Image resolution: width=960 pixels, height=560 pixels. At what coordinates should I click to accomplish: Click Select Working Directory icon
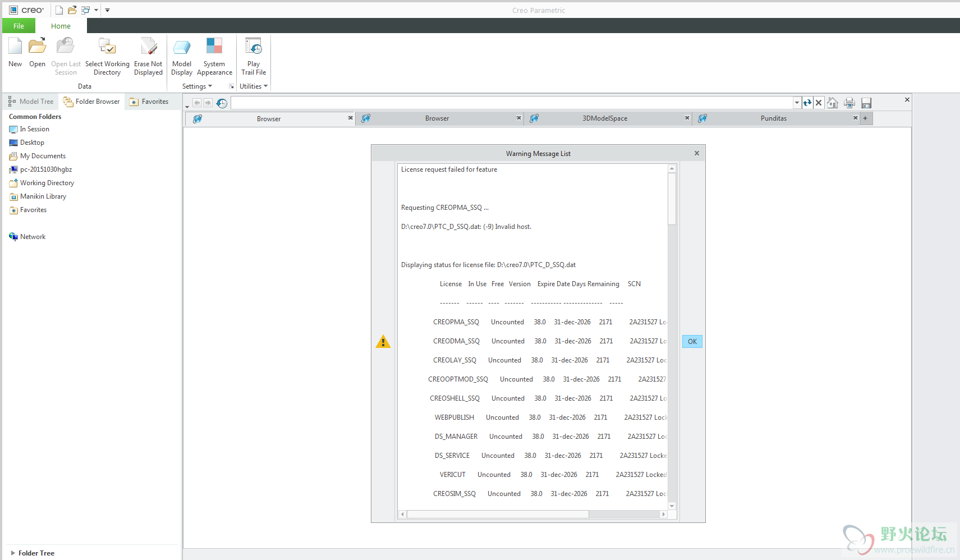click(107, 46)
